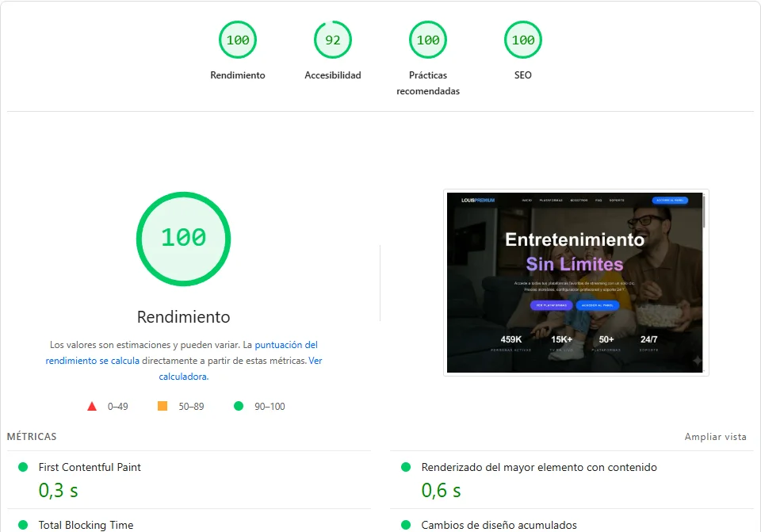
Task: Click the orange square 50–89 legend icon
Action: [x=163, y=406]
